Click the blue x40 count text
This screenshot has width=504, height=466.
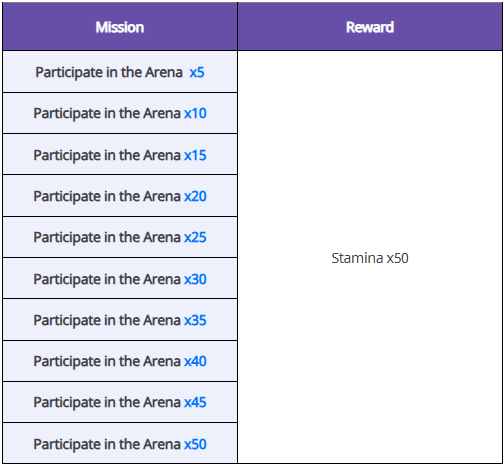[x=195, y=361]
